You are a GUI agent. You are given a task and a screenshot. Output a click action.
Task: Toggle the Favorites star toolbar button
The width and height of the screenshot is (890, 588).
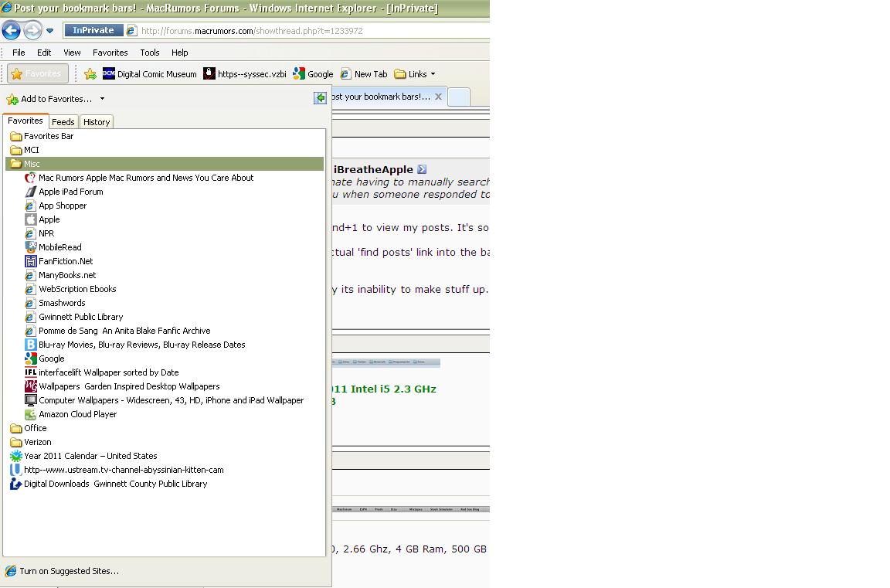tap(37, 73)
